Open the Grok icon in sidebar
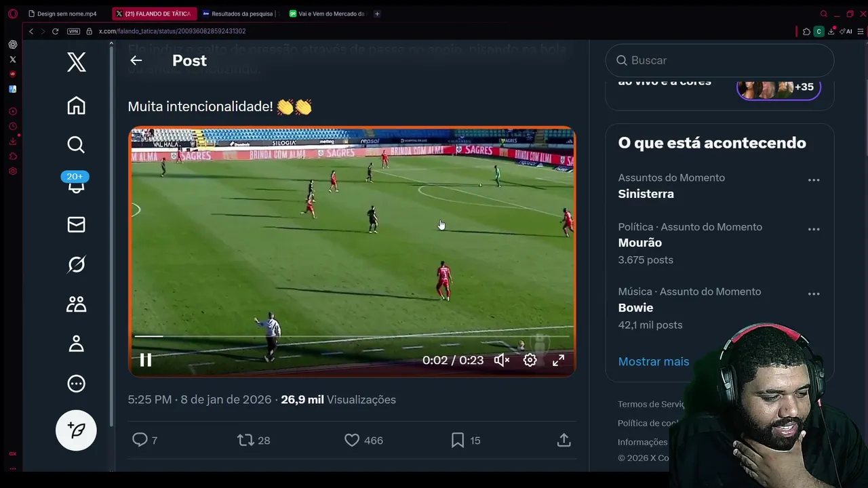This screenshot has height=488, width=868. pyautogui.click(x=76, y=264)
